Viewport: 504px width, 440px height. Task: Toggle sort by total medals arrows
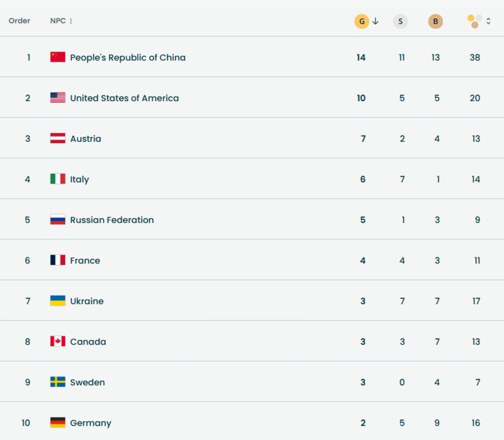[x=488, y=21]
